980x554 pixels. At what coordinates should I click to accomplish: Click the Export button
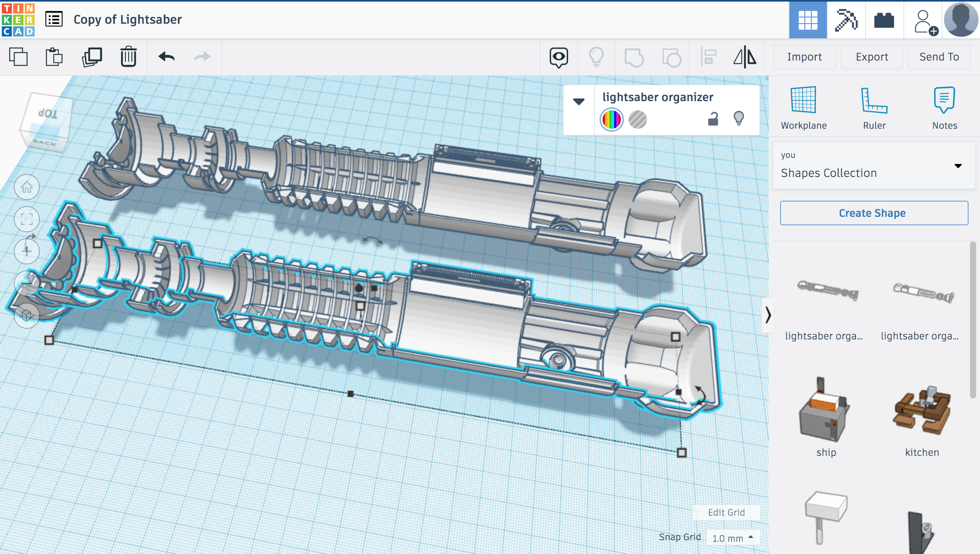pyautogui.click(x=872, y=57)
